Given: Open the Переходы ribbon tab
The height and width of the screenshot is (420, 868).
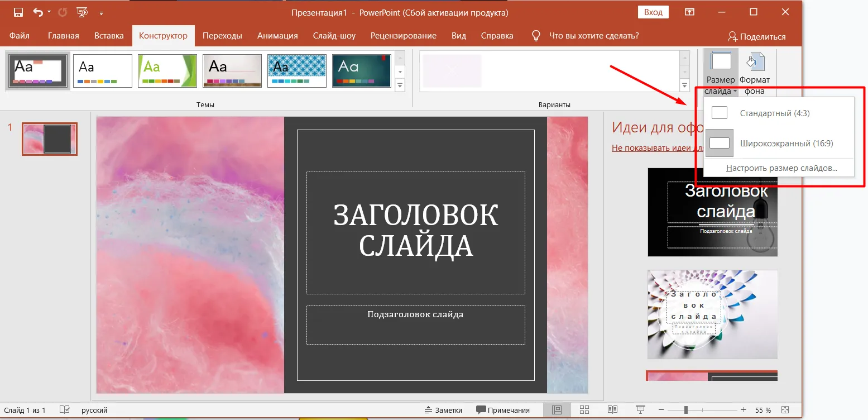Looking at the screenshot, I should [222, 36].
